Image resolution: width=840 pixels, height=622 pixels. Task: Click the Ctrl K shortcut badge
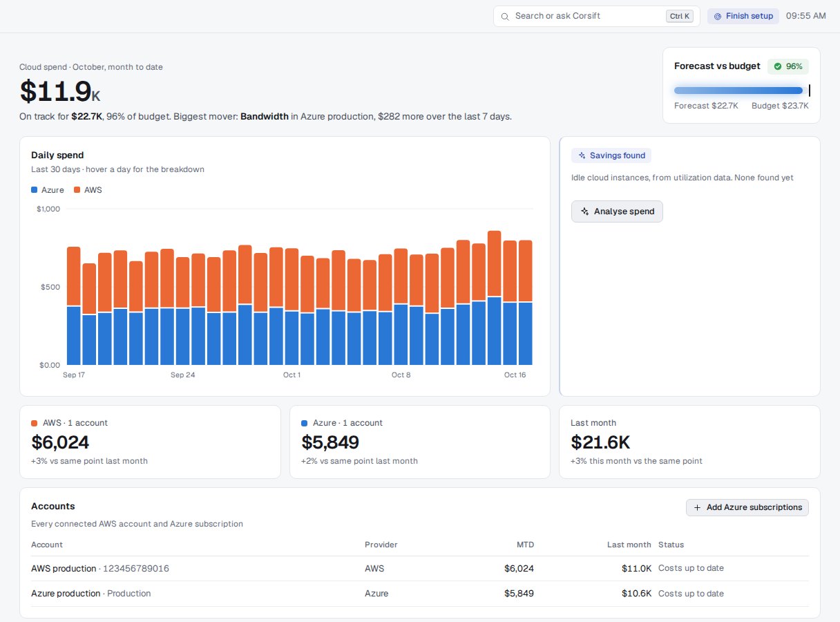pyautogui.click(x=680, y=16)
